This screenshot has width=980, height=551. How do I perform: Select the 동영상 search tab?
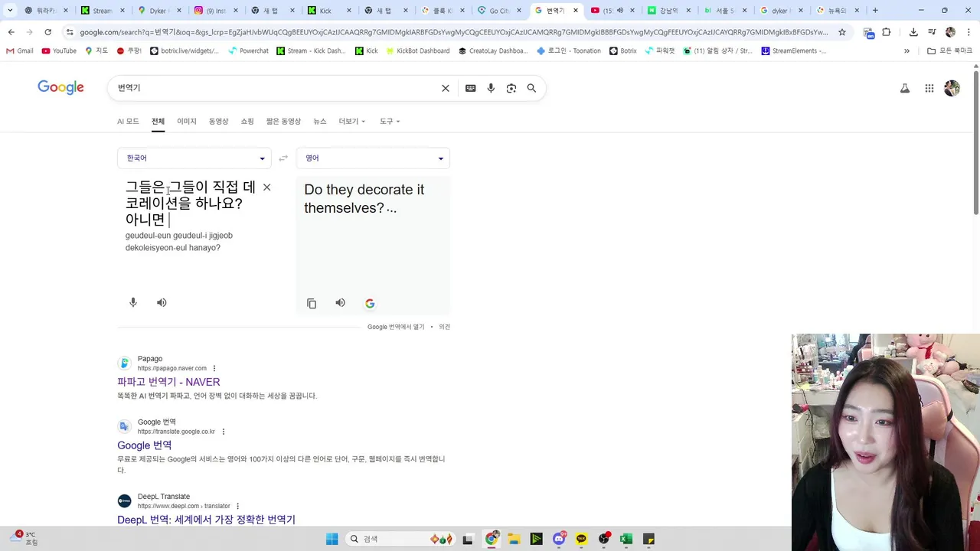click(x=219, y=121)
